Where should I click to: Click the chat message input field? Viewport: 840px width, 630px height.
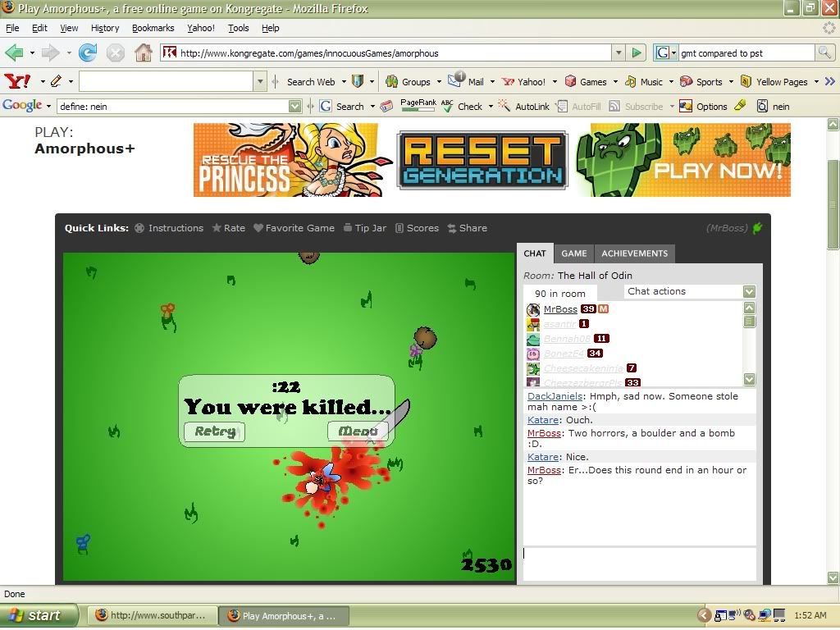pyautogui.click(x=639, y=564)
